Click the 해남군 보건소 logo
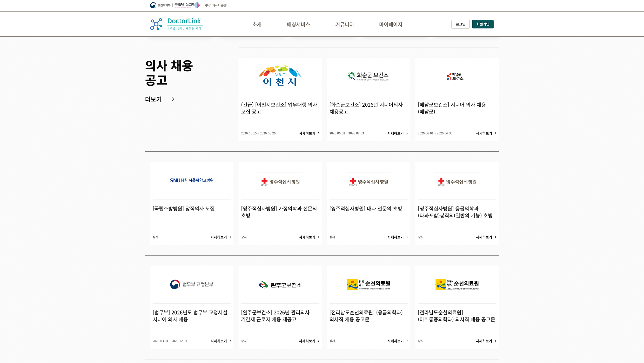Viewport: 644px width, 363px height. 455,76
